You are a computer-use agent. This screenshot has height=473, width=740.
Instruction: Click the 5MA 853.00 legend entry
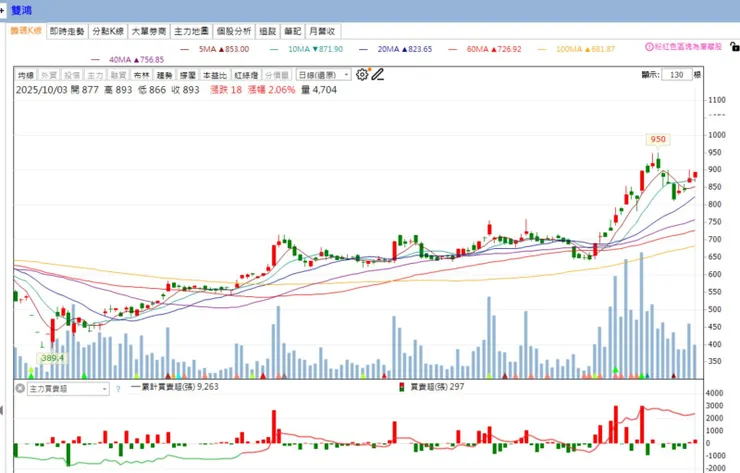coord(215,49)
